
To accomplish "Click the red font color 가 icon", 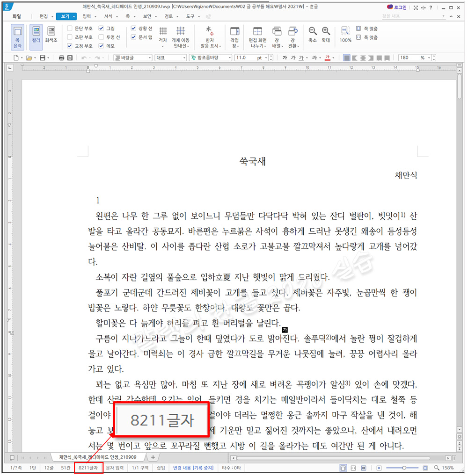I will coord(327,58).
